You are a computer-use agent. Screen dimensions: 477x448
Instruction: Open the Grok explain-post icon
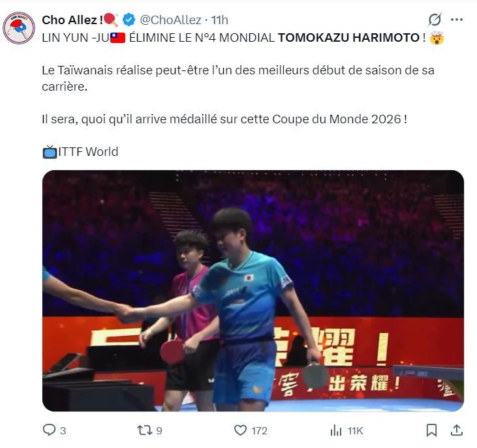click(435, 20)
